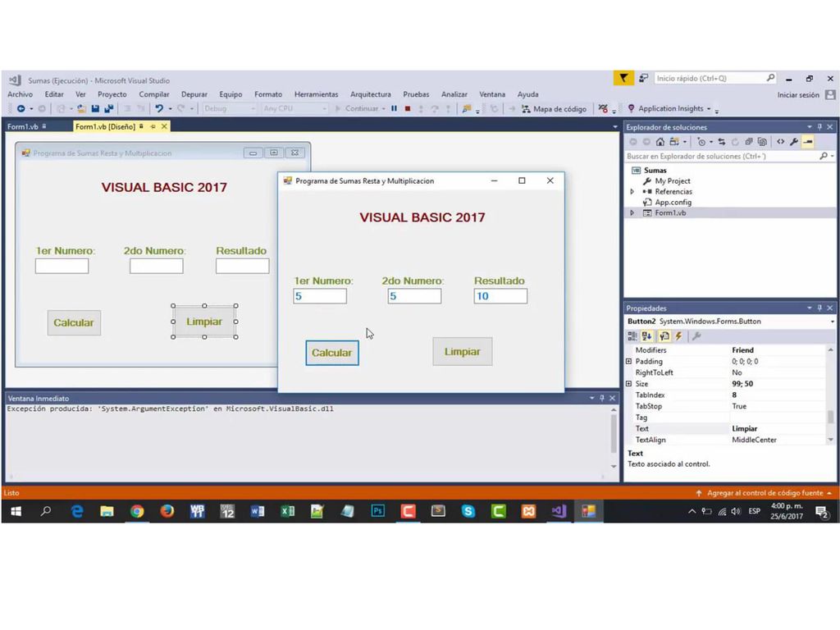
Task: Click the feedback icon beside quick launch
Action: (643, 78)
